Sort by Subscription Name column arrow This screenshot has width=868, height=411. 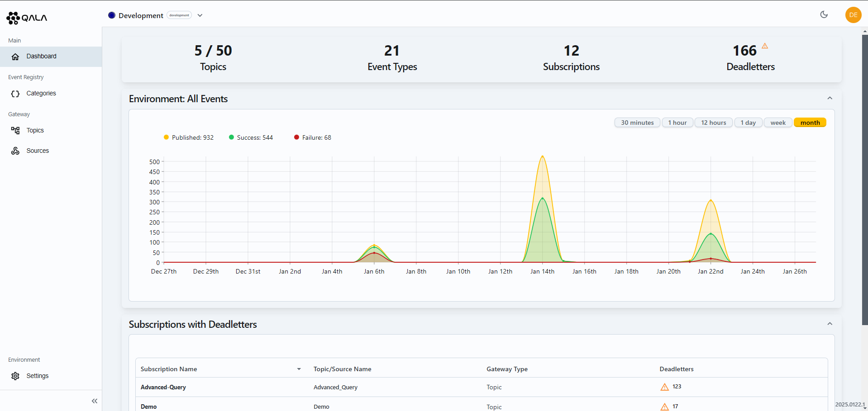tap(299, 369)
